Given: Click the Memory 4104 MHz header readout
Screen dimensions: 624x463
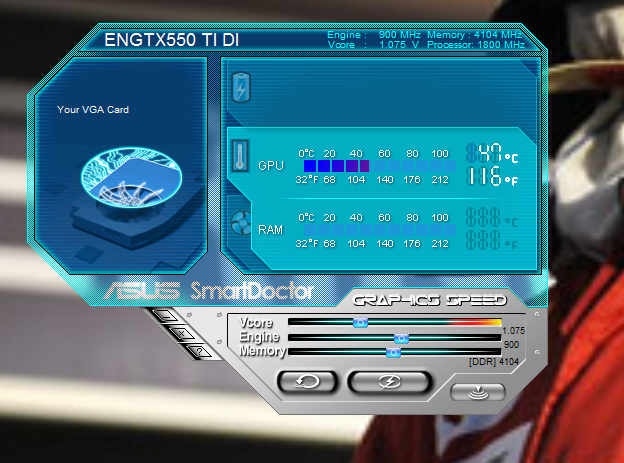Looking at the screenshot, I should click(x=474, y=35).
